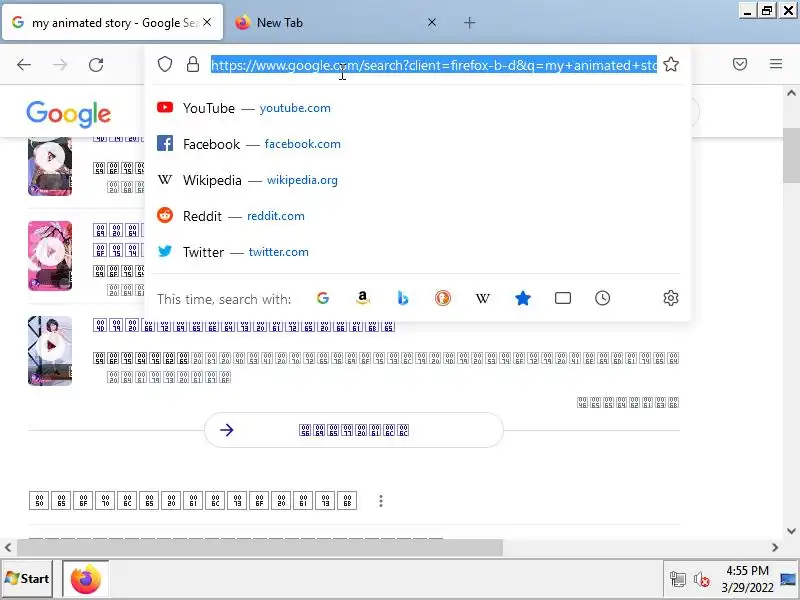Screen dimensions: 800x600
Task: Click the horizontal scrollbar thumb
Action: pyautogui.click(x=260, y=547)
